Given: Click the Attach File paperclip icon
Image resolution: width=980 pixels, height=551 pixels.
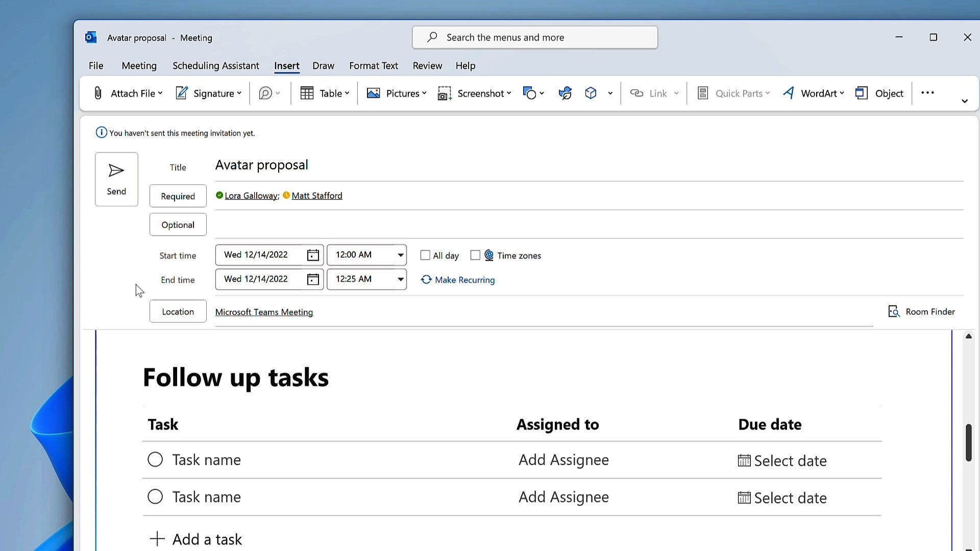Looking at the screenshot, I should point(98,93).
